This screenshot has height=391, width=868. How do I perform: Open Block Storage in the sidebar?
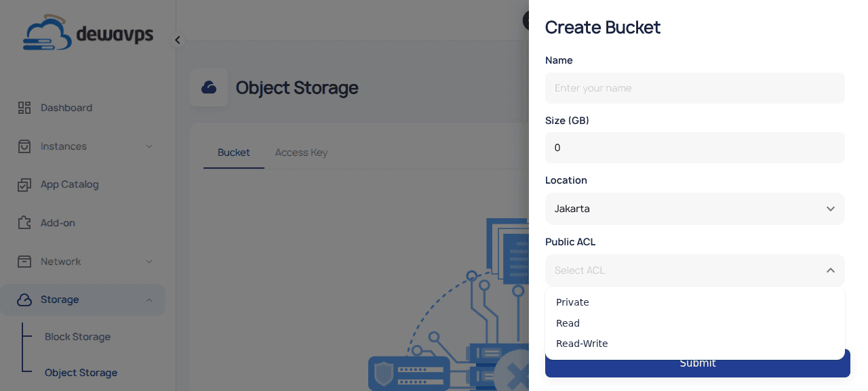tap(77, 337)
